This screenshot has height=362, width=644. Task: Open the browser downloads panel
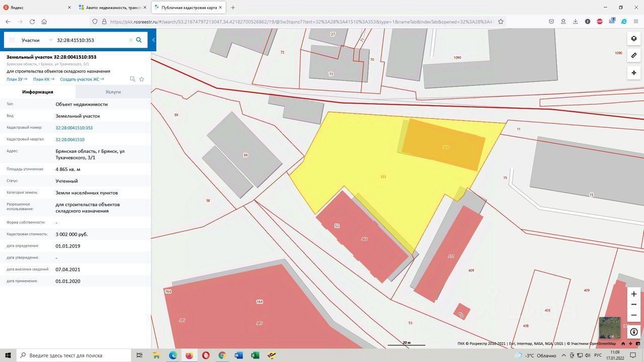pyautogui.click(x=575, y=22)
